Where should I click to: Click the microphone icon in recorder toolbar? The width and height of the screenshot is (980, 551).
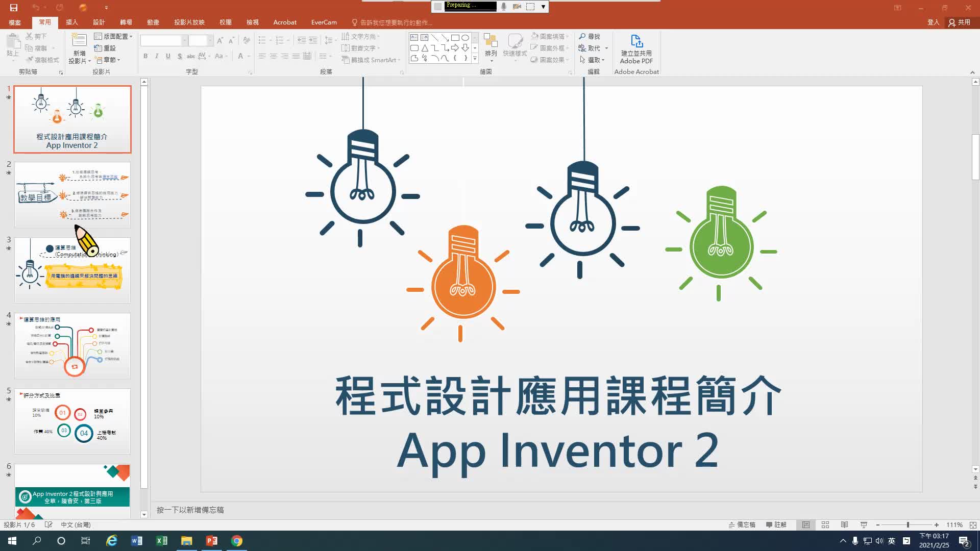coord(504,6)
